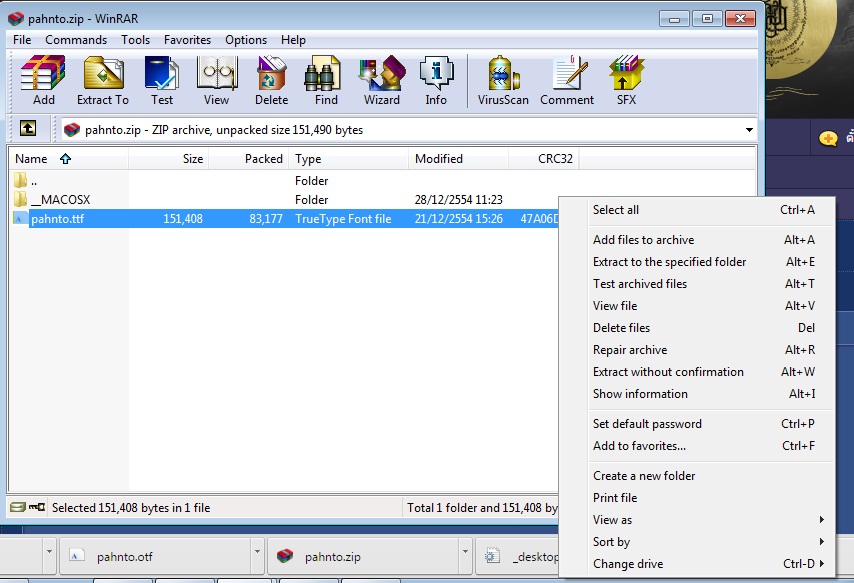Expand the Sort by submenu

coord(822,541)
